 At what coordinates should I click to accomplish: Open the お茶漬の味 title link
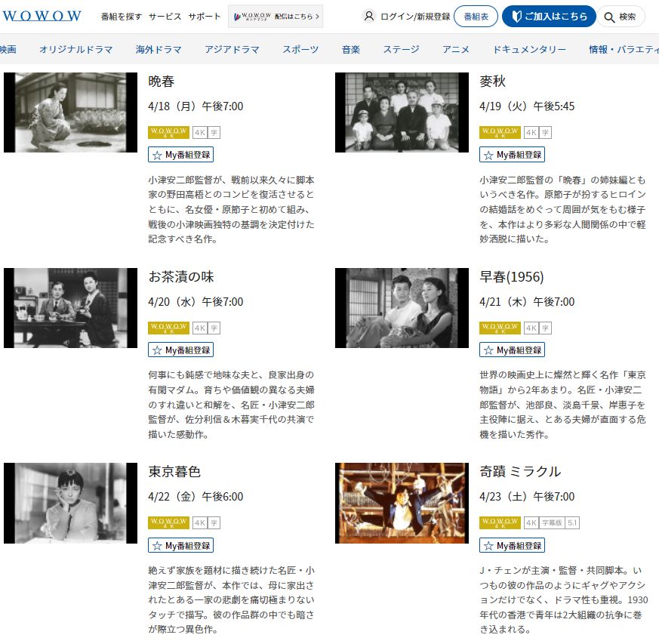click(x=181, y=276)
